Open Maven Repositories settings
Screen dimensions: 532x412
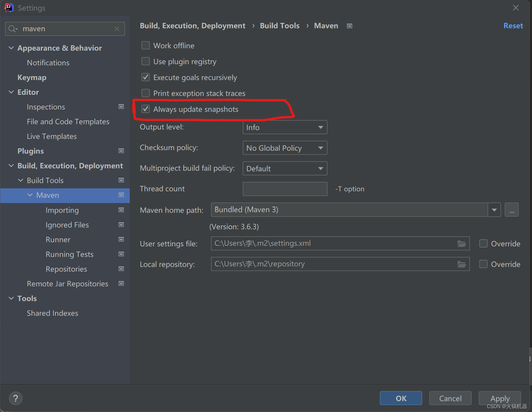[66, 269]
